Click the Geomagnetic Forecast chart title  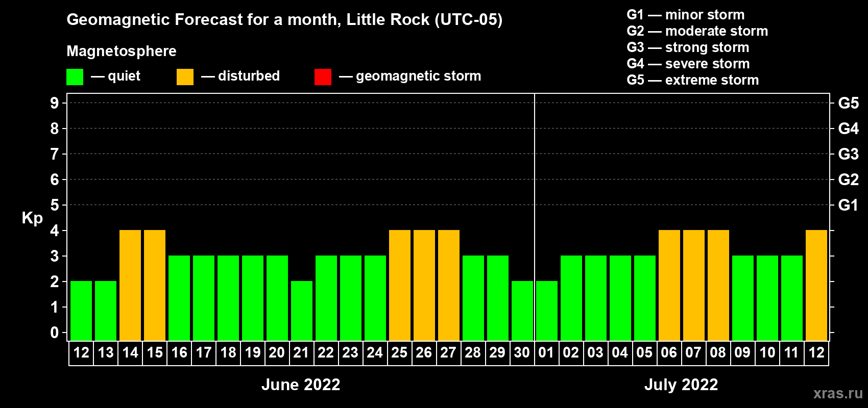click(x=284, y=20)
